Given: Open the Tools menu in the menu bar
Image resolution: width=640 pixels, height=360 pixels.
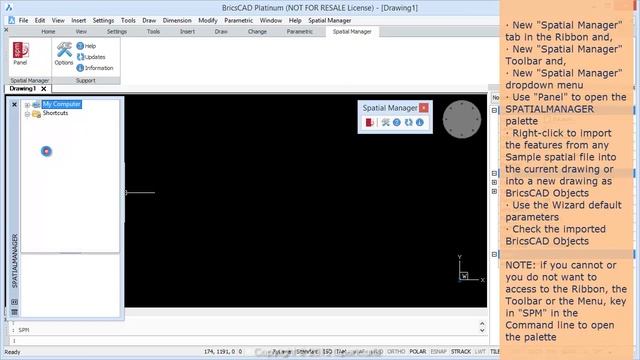Looking at the screenshot, I should pyautogui.click(x=128, y=20).
